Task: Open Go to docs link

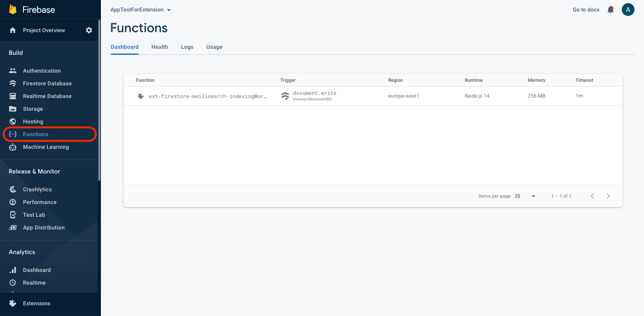Action: click(586, 10)
